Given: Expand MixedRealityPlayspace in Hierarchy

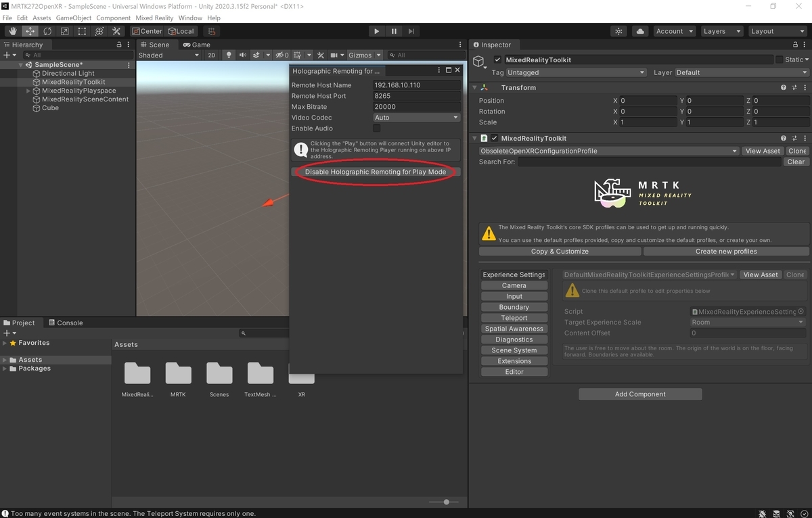Looking at the screenshot, I should 28,91.
